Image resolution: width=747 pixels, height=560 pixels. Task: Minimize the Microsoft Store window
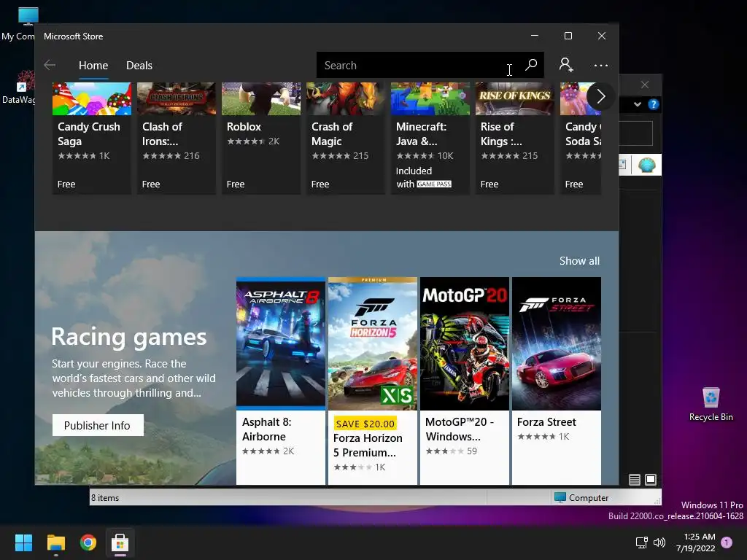click(535, 36)
